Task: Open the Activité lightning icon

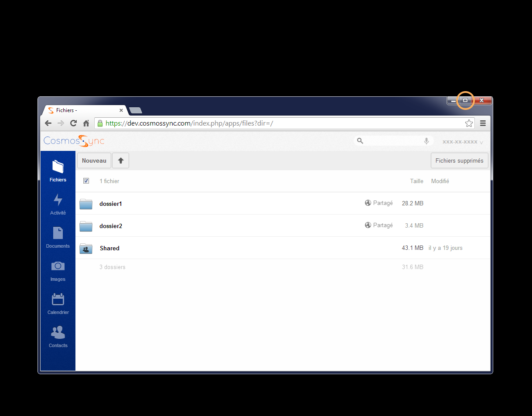Action: (58, 204)
